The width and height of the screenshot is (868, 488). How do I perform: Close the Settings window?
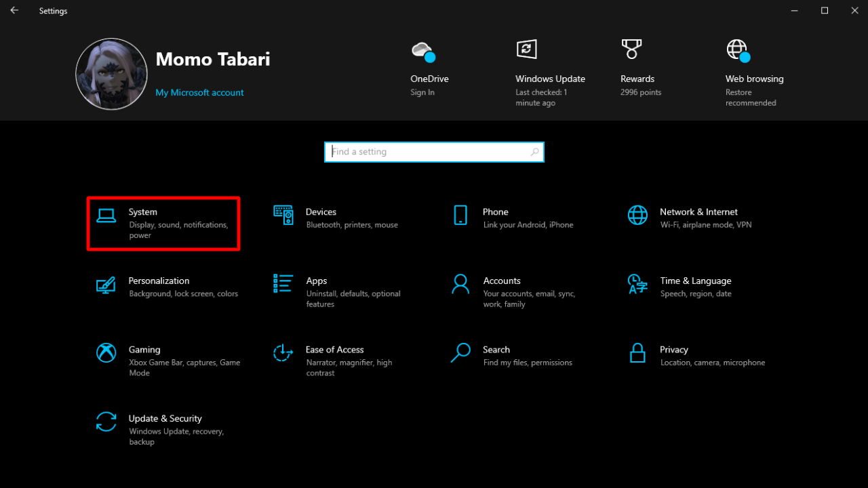pyautogui.click(x=855, y=11)
